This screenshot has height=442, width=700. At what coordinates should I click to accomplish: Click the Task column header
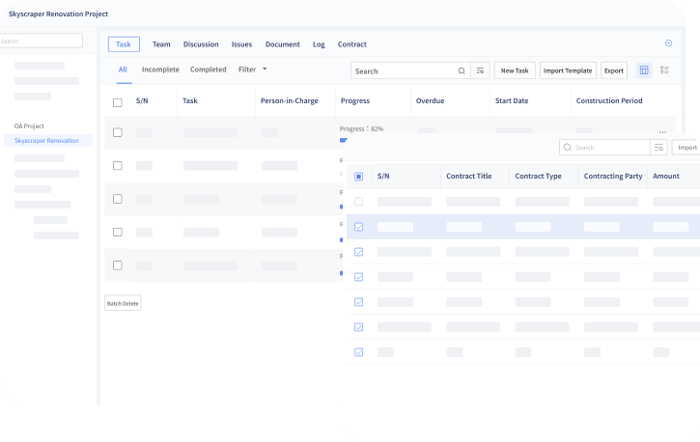point(190,100)
